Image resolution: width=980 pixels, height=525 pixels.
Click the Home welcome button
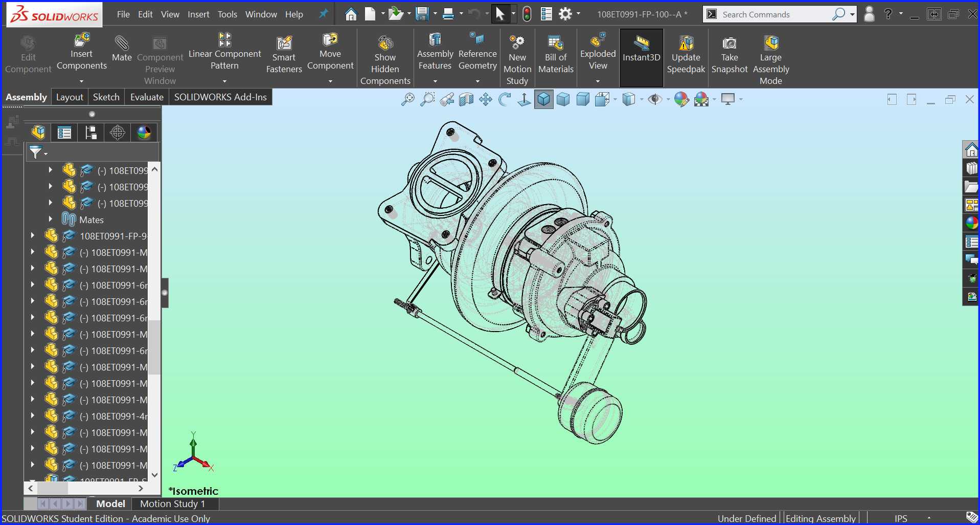click(351, 14)
